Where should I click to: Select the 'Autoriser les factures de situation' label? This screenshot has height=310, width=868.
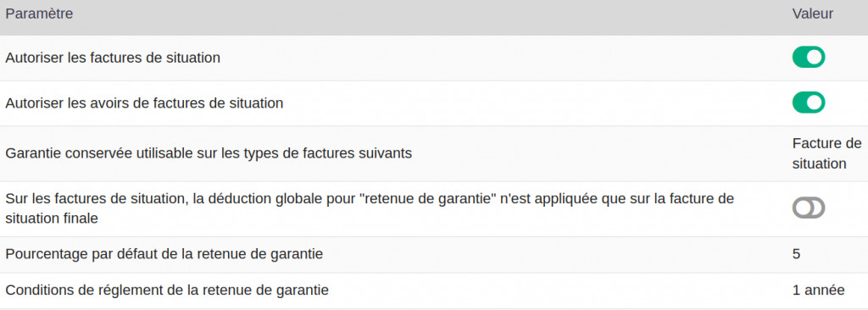click(x=113, y=58)
